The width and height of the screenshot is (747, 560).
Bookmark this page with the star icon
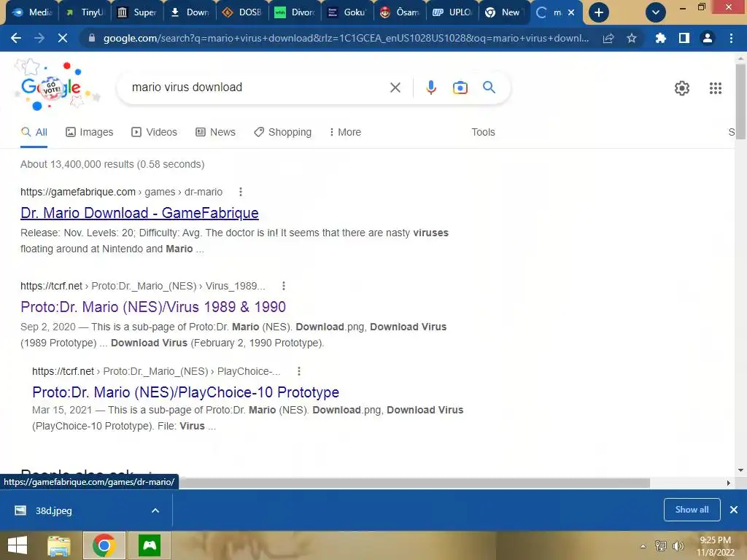pos(631,38)
